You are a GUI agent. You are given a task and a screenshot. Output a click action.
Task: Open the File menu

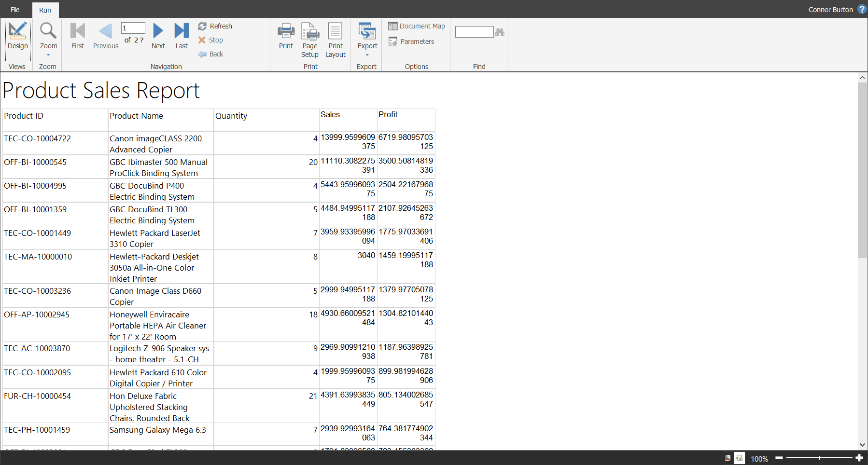point(15,10)
